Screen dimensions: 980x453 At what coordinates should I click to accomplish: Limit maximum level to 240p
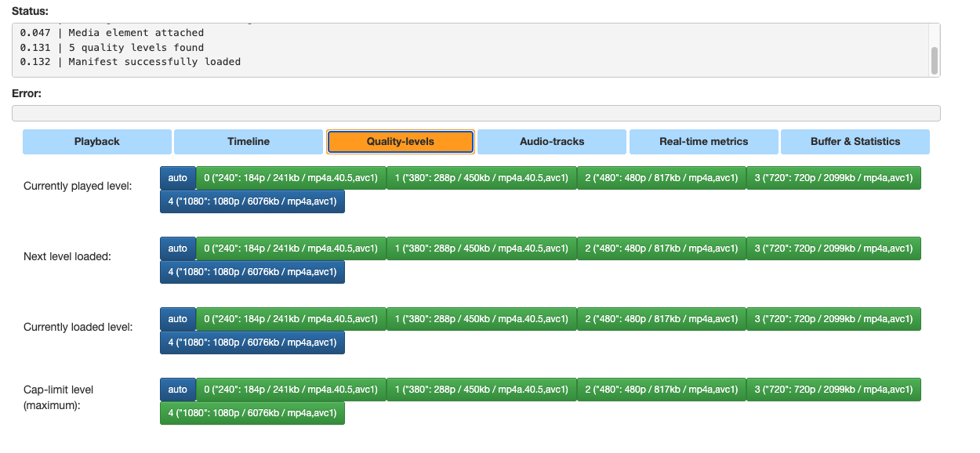coord(291,390)
